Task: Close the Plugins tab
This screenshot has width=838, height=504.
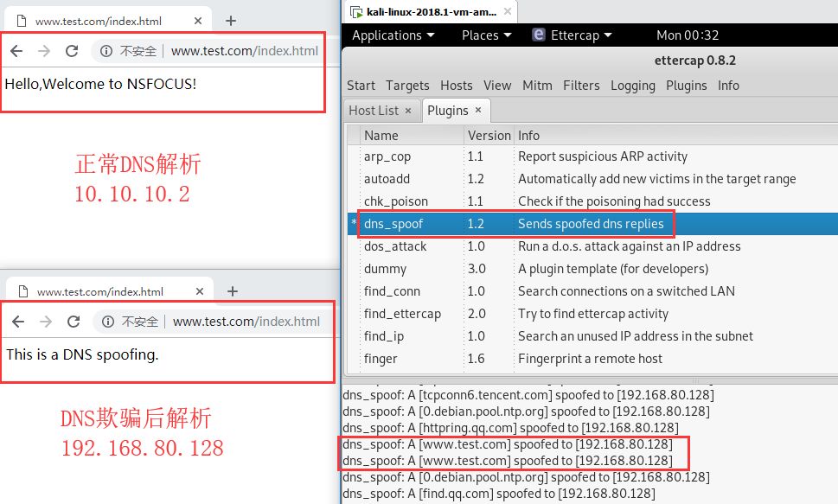Action: [478, 110]
